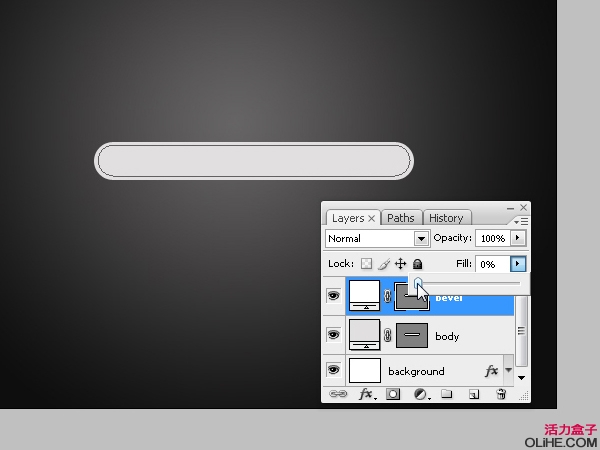
Task: Click the Fill 0% input field
Action: click(493, 264)
